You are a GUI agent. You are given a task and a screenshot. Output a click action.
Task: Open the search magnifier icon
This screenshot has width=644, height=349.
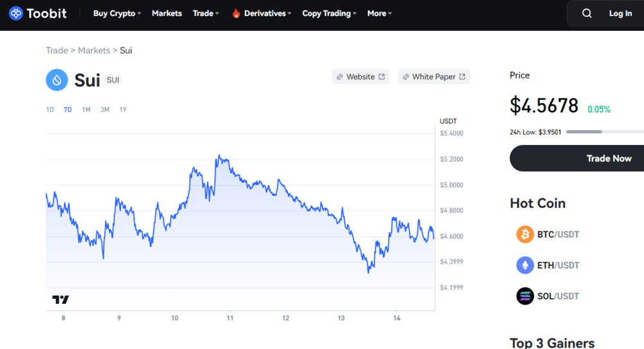coord(587,13)
